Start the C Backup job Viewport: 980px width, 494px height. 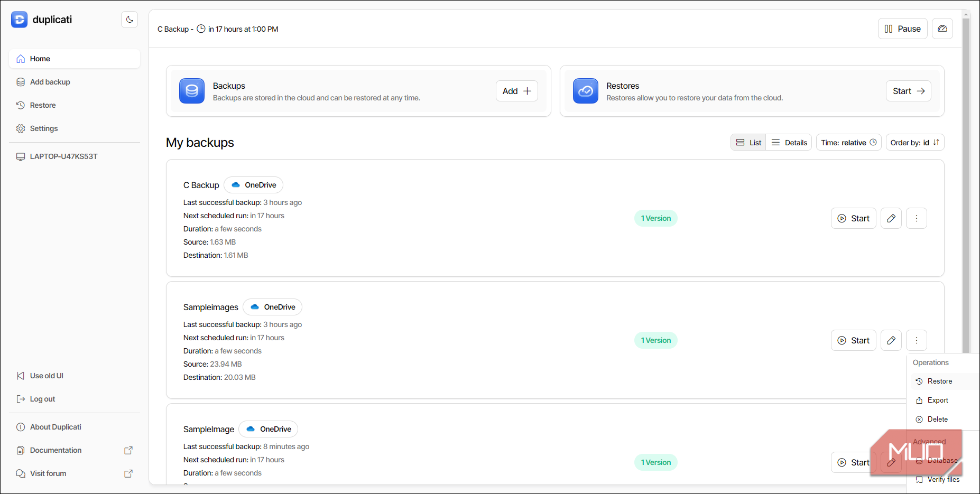[854, 218]
